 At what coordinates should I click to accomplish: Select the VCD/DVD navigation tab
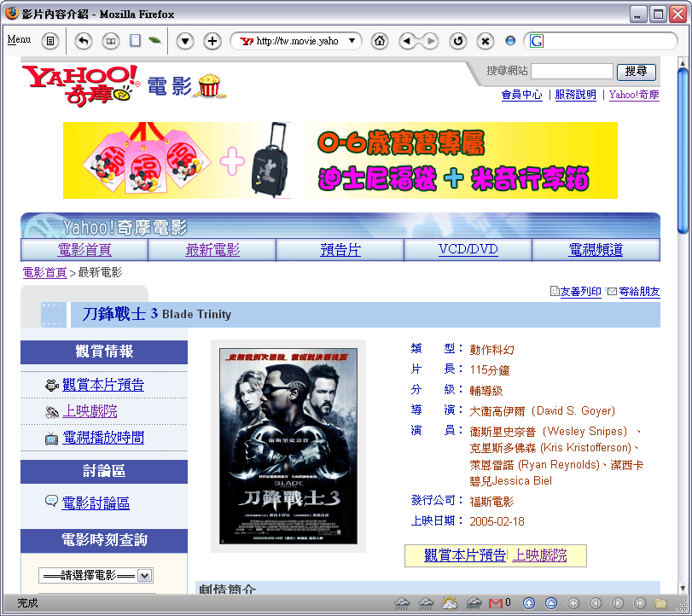468,250
